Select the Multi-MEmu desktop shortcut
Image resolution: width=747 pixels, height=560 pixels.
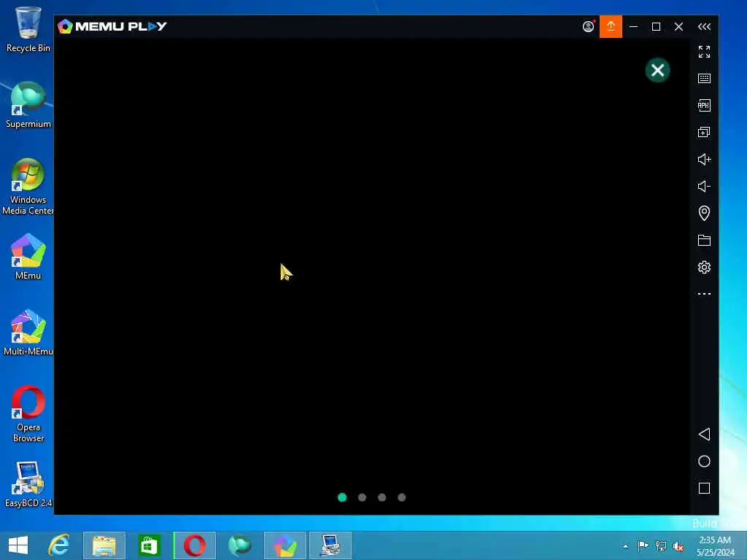point(28,332)
